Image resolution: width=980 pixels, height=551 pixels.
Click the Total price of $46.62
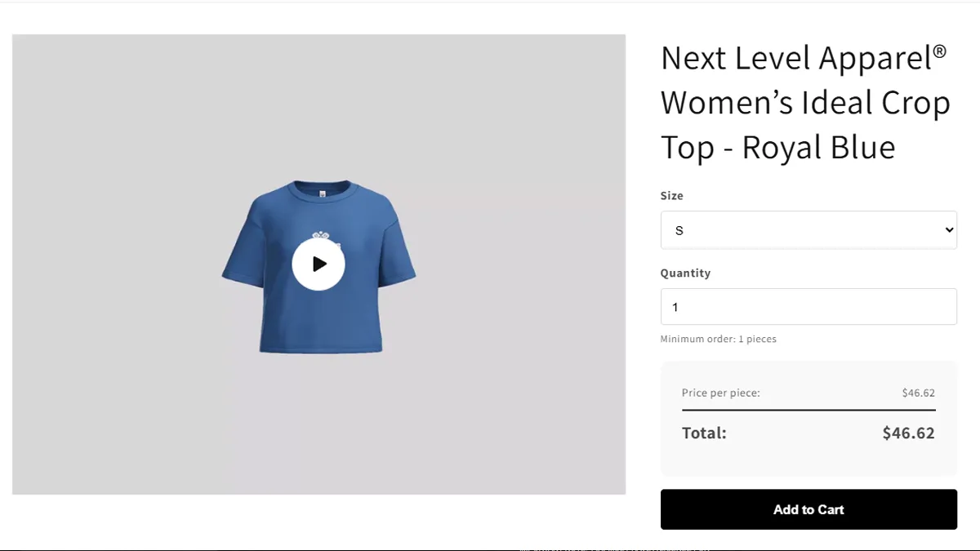pyautogui.click(x=907, y=433)
